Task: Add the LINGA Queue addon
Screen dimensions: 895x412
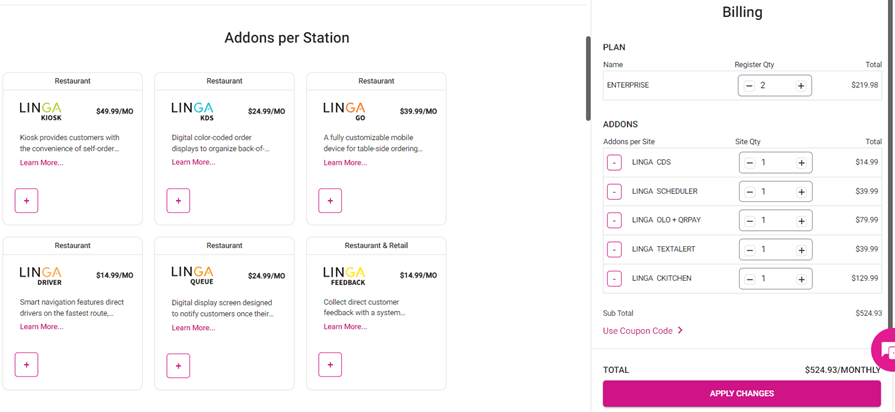Action: coord(178,365)
